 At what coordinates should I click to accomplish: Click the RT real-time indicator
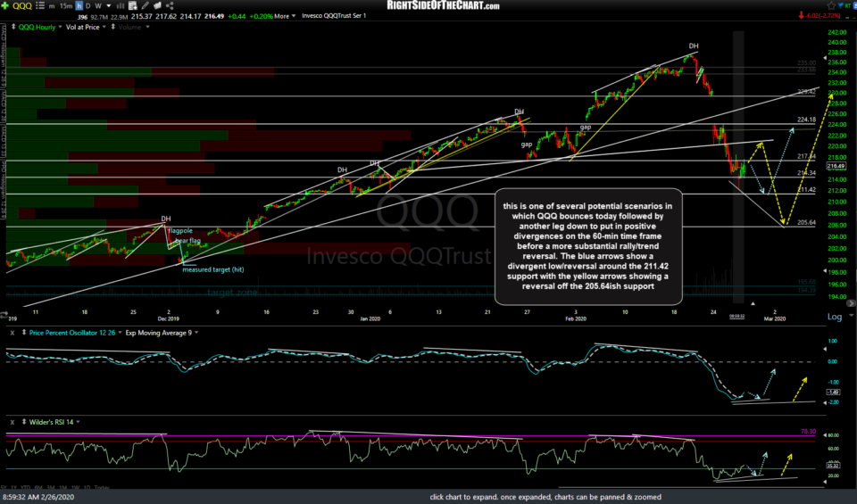click(x=850, y=5)
